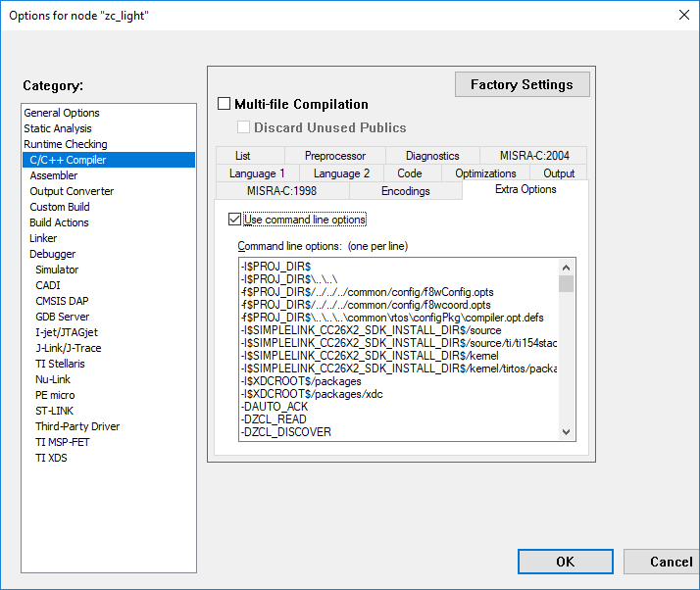Click Cancel button

coord(662,562)
